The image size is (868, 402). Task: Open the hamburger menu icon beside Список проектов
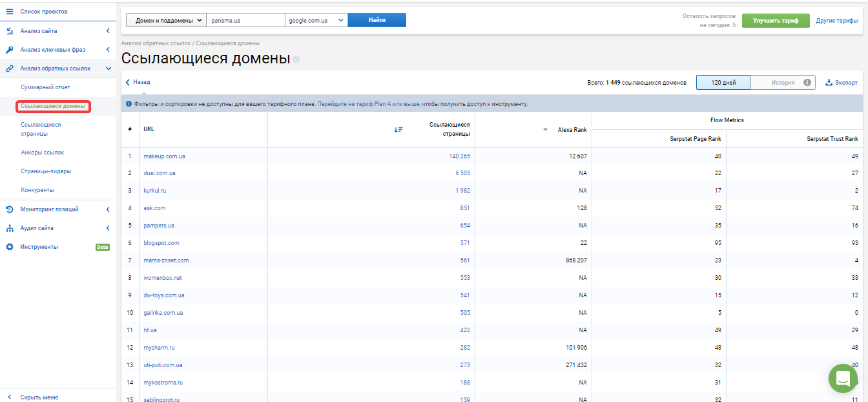(10, 12)
